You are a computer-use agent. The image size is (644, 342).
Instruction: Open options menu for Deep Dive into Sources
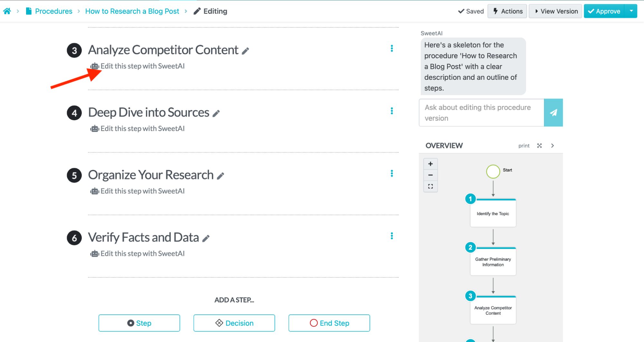tap(392, 111)
